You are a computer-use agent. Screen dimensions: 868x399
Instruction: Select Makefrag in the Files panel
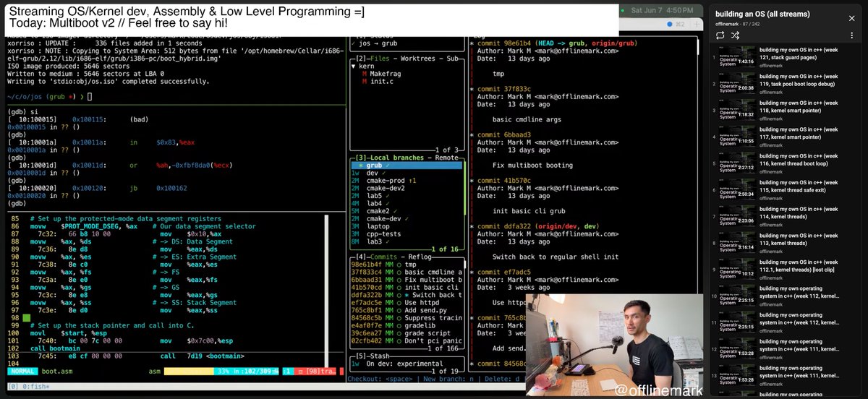click(386, 73)
